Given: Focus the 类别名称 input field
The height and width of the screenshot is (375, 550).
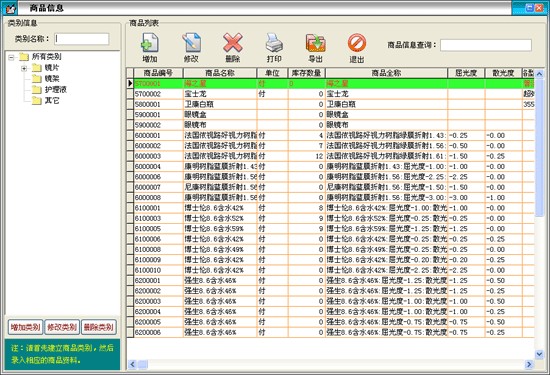Looking at the screenshot, I should point(82,39).
